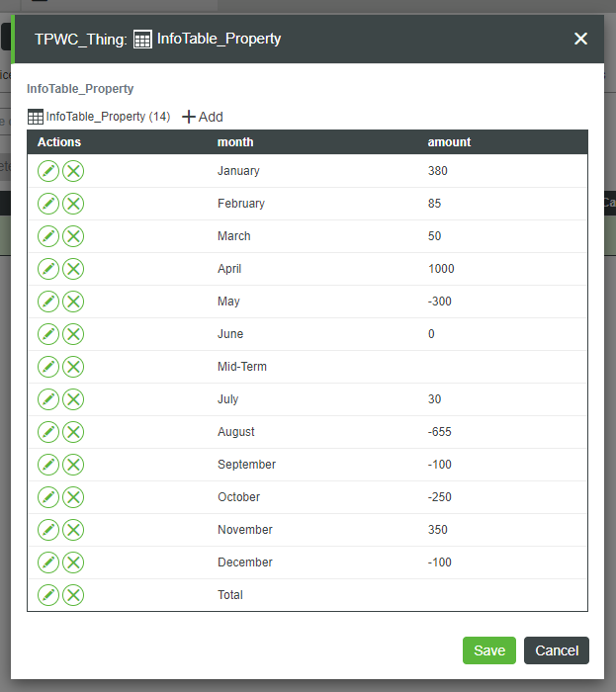Screen dimensions: 616x692
Task: Delete the December row
Action: tap(73, 562)
